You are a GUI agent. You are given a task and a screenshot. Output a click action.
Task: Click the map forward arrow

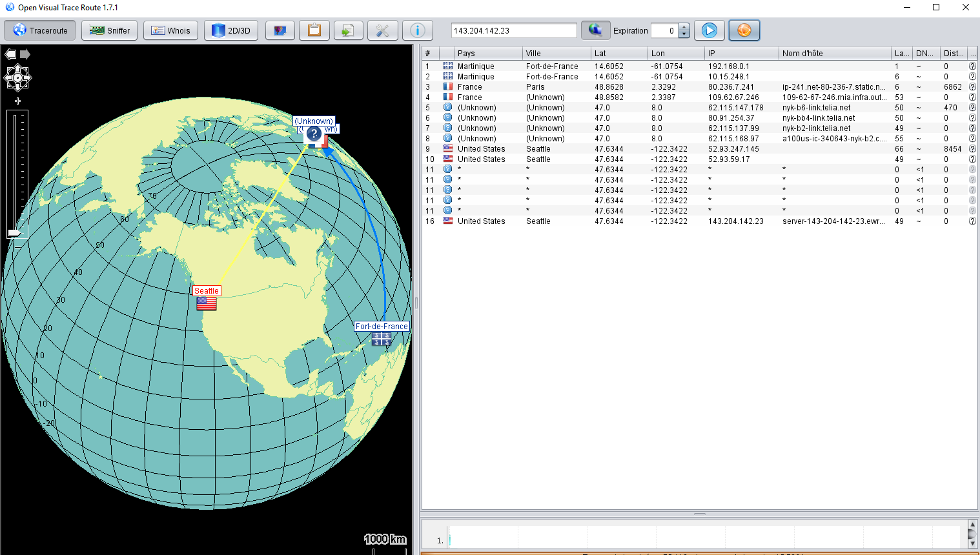point(25,54)
